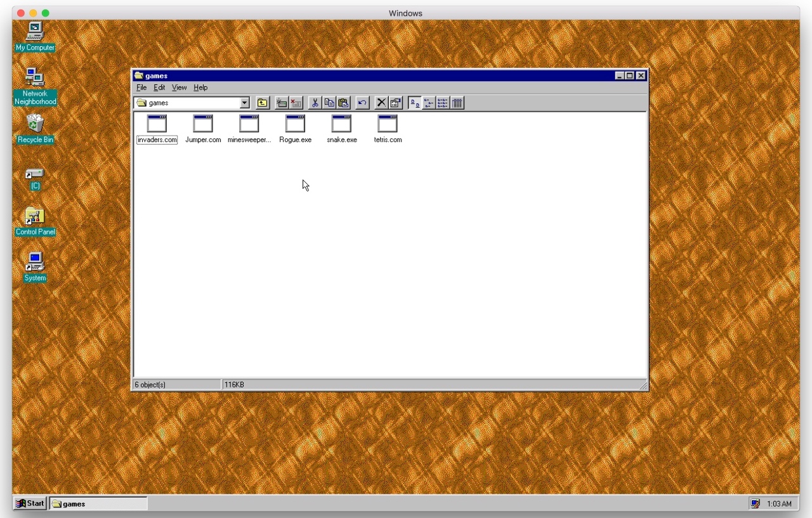Click the Map Network Drive icon
812x518 pixels.
pyautogui.click(x=282, y=103)
